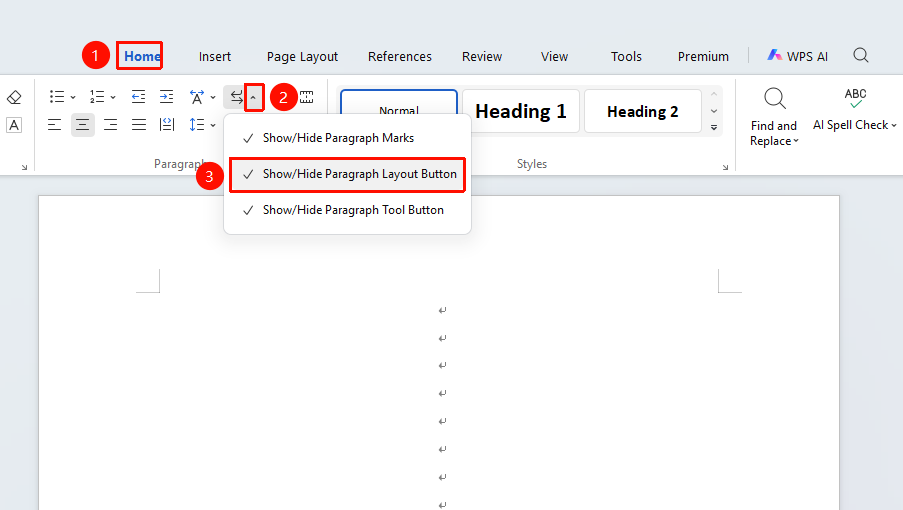
Task: Go to the References tab
Action: (x=400, y=56)
